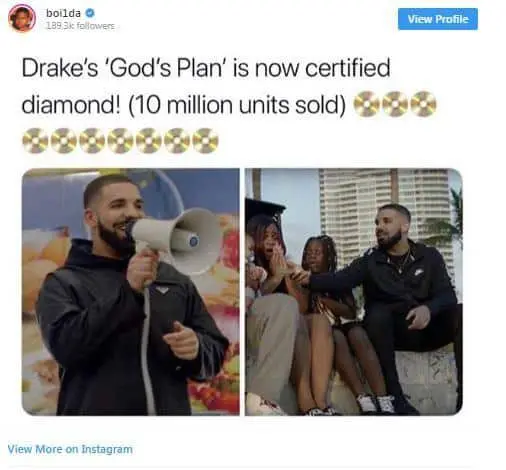Open the View More on Instagram link
506x470 pixels.
(x=70, y=449)
